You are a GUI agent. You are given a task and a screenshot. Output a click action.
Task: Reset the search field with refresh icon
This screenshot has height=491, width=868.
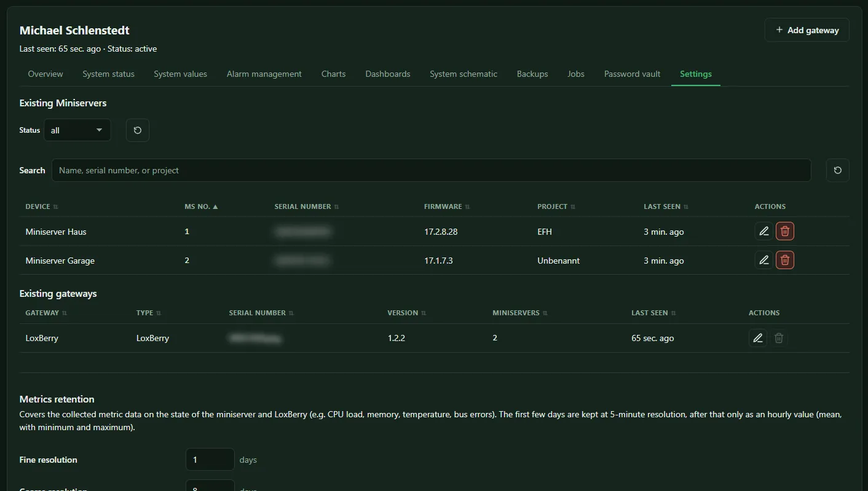coord(838,170)
